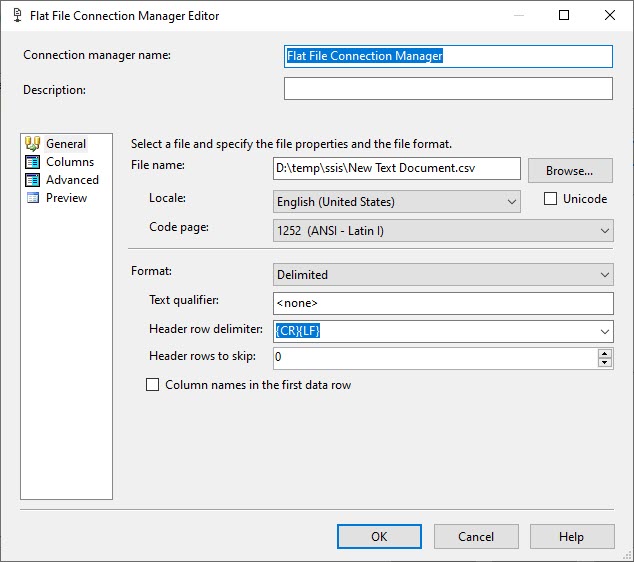Check Column names in the first data row
Image resolution: width=634 pixels, height=562 pixels.
(153, 385)
